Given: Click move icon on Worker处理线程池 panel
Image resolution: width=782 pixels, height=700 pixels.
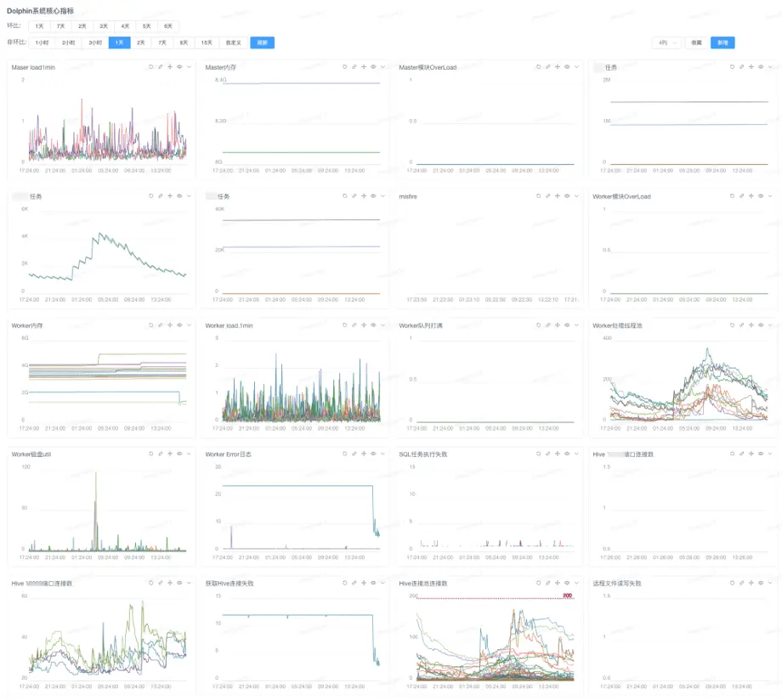Looking at the screenshot, I should click(x=751, y=325).
